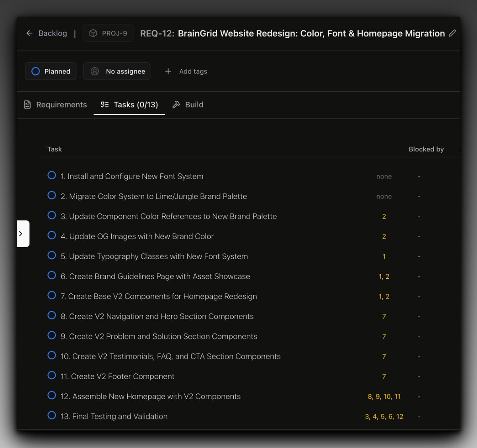Click blocked-by value 8, 9, 10, 11
This screenshot has height=448, width=477.
point(384,396)
